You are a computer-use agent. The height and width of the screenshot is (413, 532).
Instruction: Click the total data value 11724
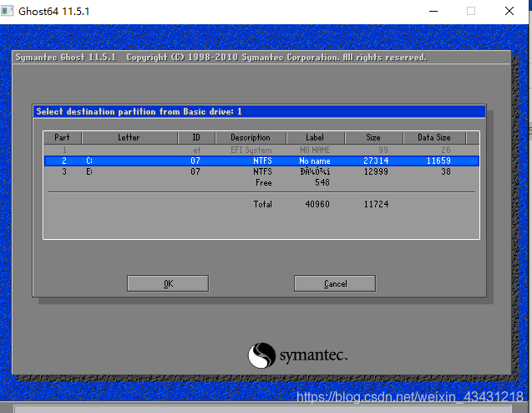coord(377,204)
